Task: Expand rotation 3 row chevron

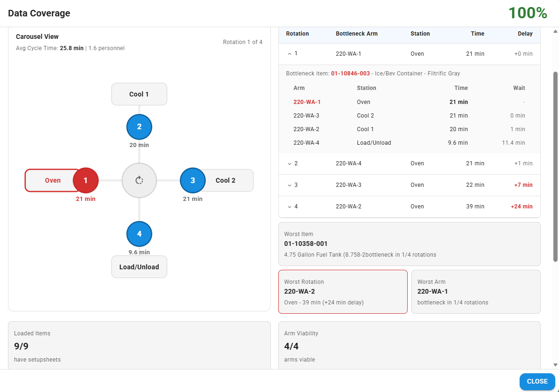Action: click(290, 185)
